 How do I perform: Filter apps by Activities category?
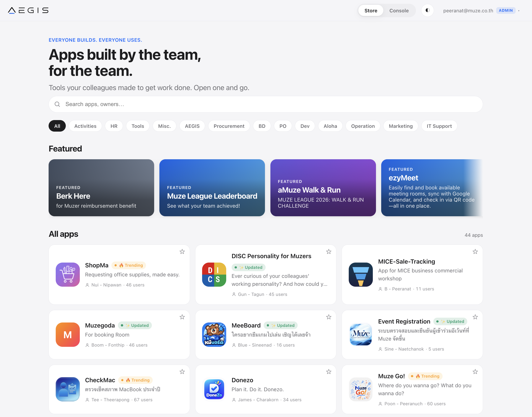click(x=85, y=126)
